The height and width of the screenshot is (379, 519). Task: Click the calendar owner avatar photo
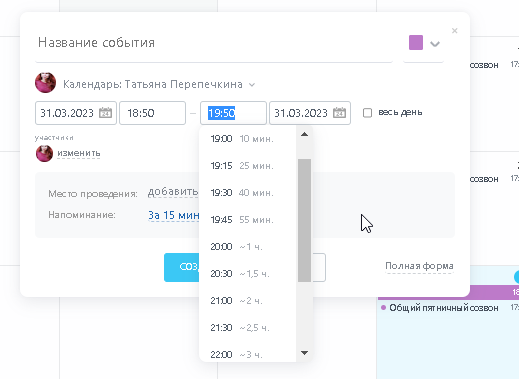pos(45,83)
